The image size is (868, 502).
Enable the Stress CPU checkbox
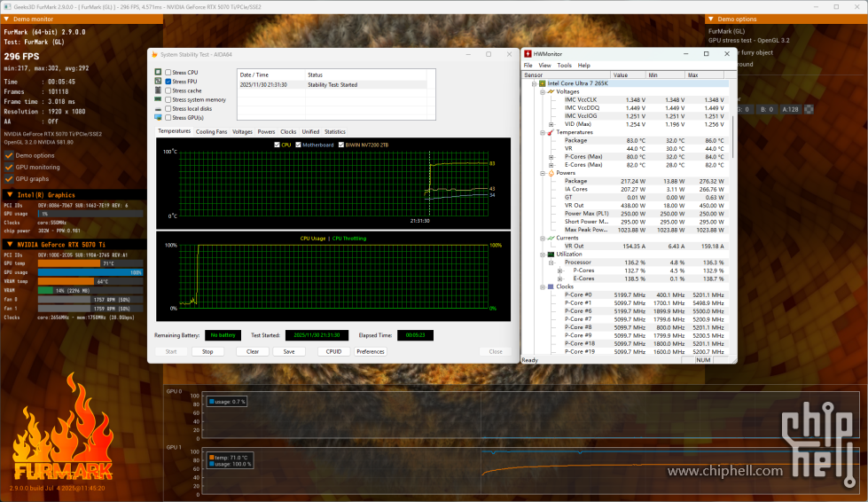coord(168,72)
